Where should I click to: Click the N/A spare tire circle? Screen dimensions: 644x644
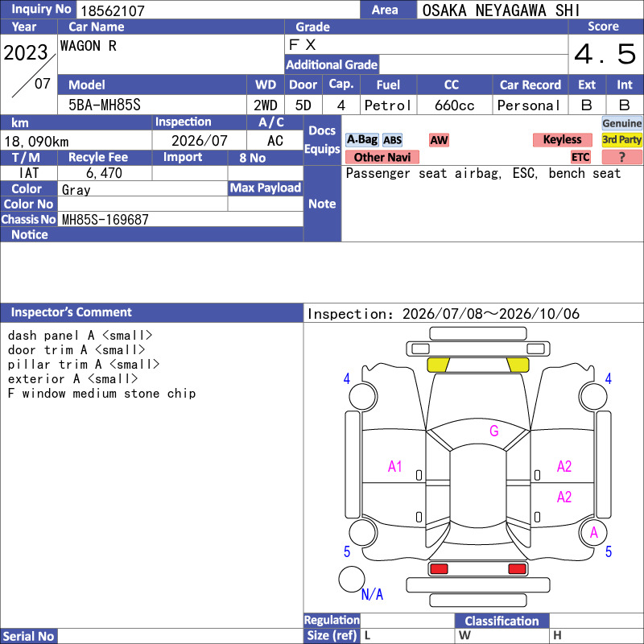click(352, 579)
